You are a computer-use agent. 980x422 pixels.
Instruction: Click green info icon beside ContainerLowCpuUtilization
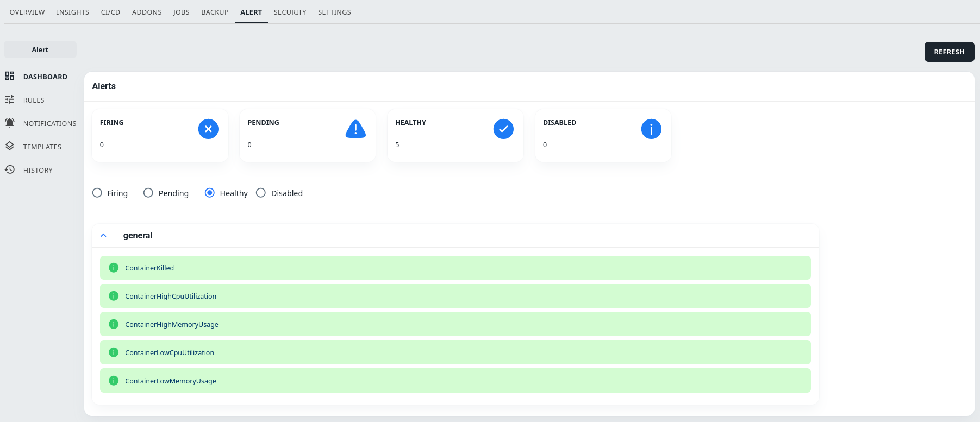[114, 352]
